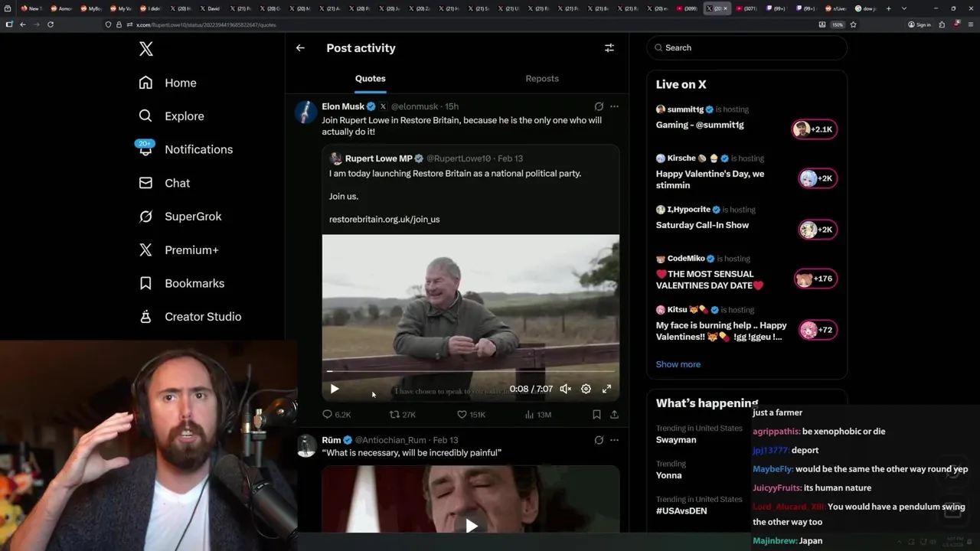This screenshot has width=980, height=551.
Task: Switch to the Reposts tab
Action: [x=542, y=79]
